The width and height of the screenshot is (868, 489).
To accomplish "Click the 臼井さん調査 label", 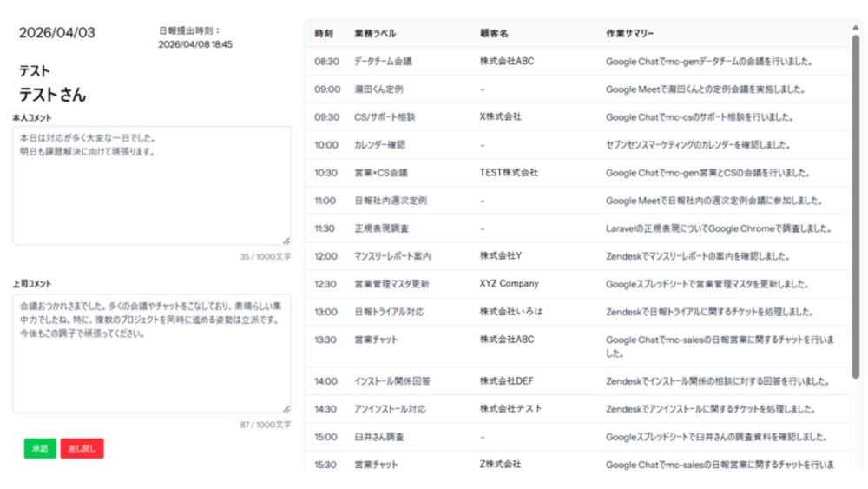I will click(379, 437).
